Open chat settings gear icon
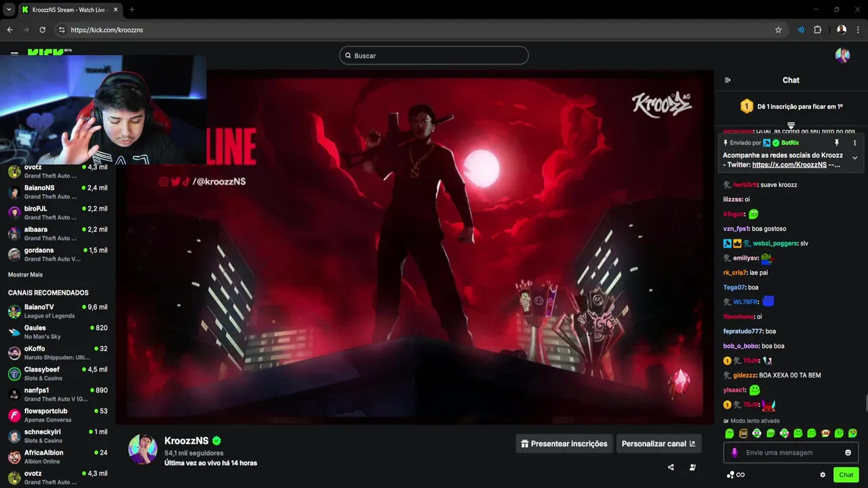868x488 pixels. pyautogui.click(x=823, y=475)
